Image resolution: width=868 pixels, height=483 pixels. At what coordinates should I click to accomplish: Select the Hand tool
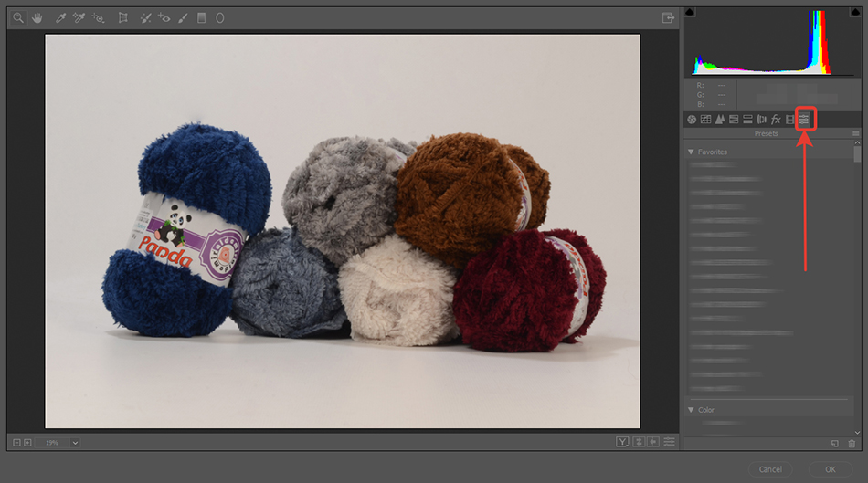[37, 17]
